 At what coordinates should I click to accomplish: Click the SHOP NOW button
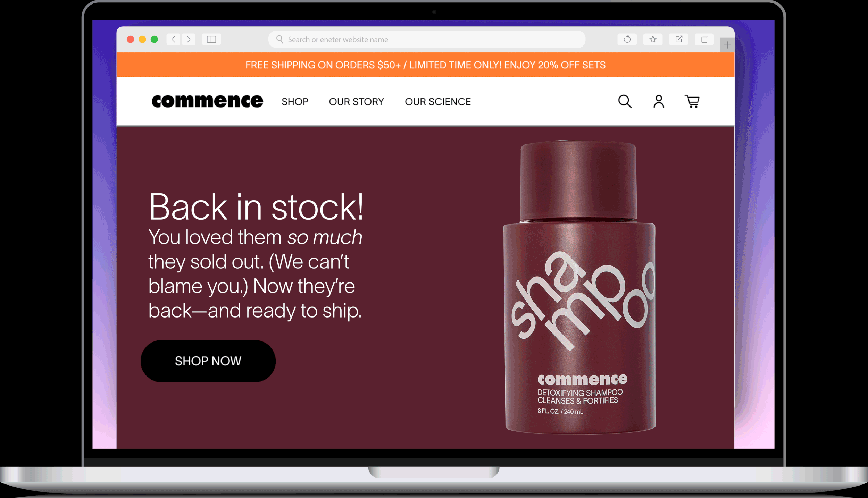click(x=208, y=361)
